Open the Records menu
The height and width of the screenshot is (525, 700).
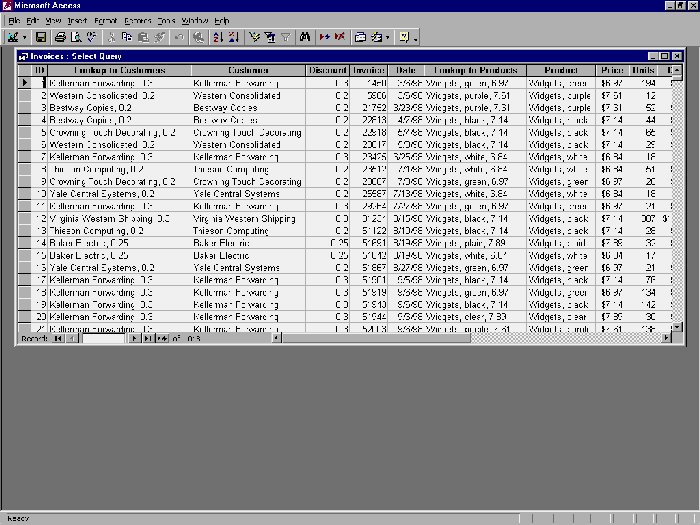[x=137, y=20]
